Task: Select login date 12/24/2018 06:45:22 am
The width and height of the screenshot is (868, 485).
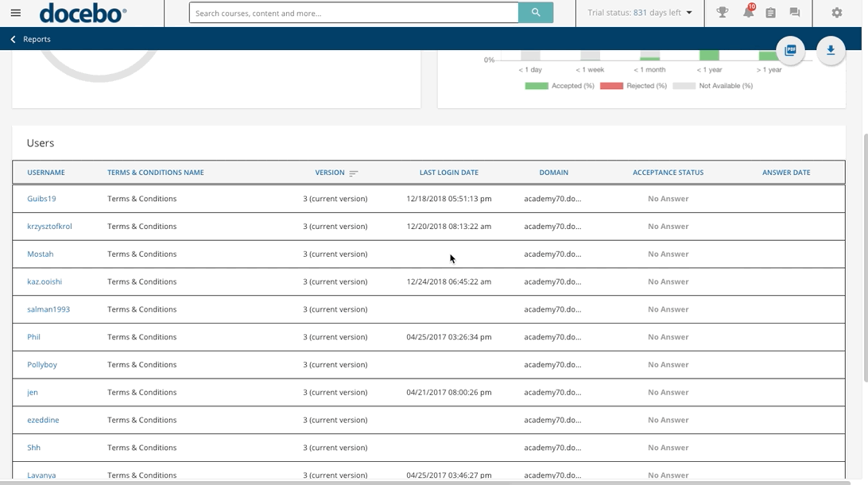Action: 449,281
